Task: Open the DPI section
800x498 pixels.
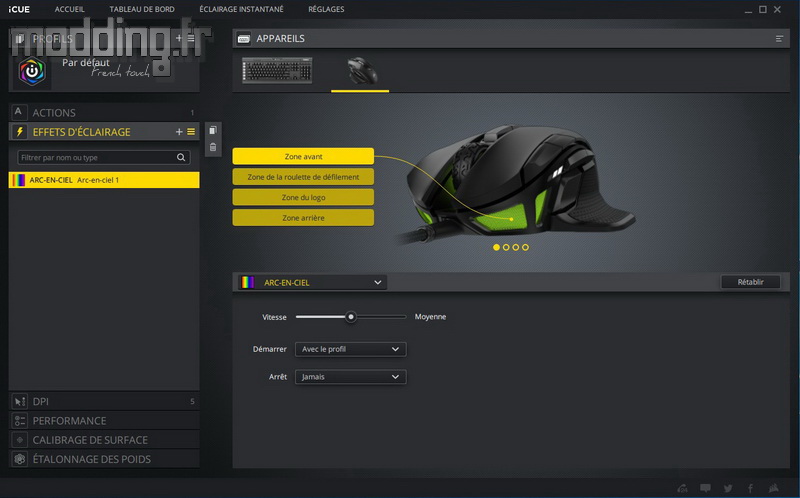Action: click(104, 402)
